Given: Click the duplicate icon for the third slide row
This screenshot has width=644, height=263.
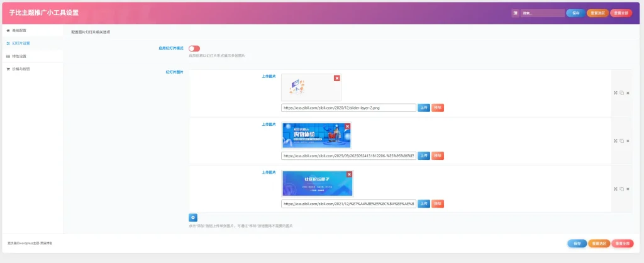Looking at the screenshot, I should coord(621,189).
